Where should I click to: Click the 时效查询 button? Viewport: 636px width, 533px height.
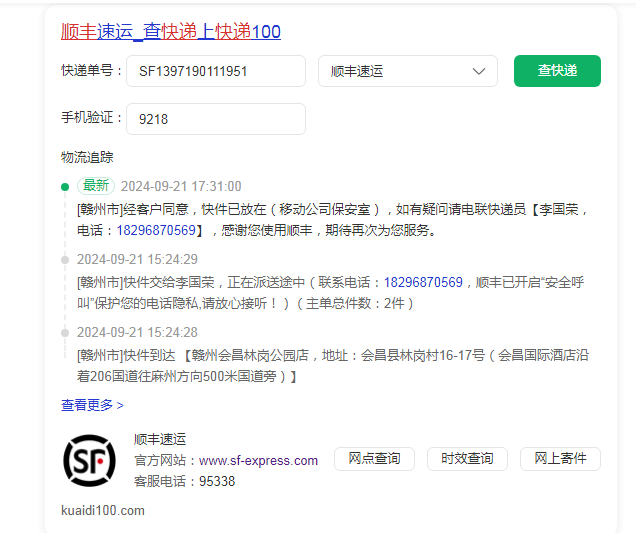[x=467, y=459]
